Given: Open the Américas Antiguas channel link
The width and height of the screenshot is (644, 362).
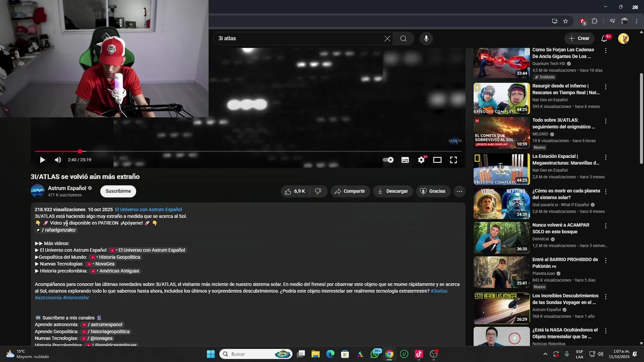Looking at the screenshot, I should 114,270.
